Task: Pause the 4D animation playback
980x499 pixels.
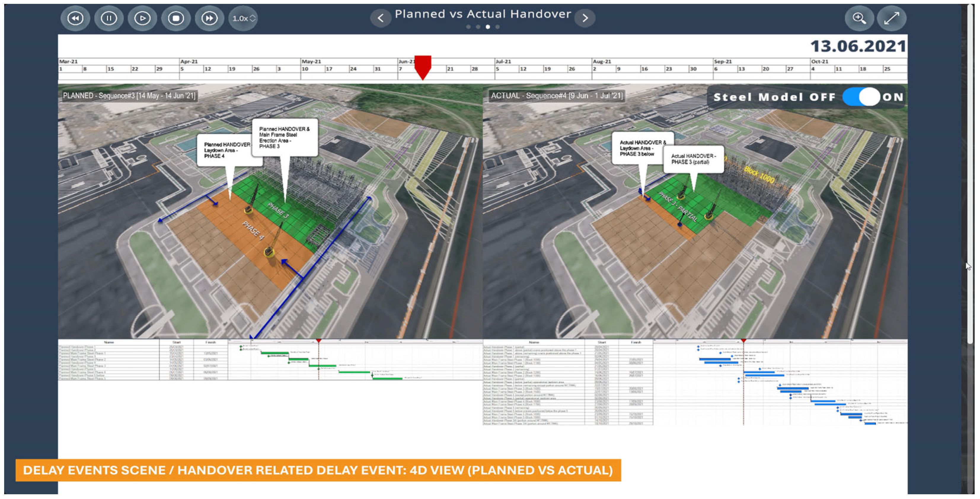Action: 109,18
